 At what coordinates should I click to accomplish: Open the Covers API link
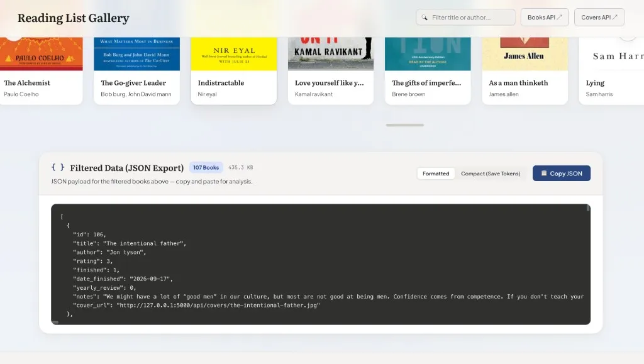pos(599,17)
